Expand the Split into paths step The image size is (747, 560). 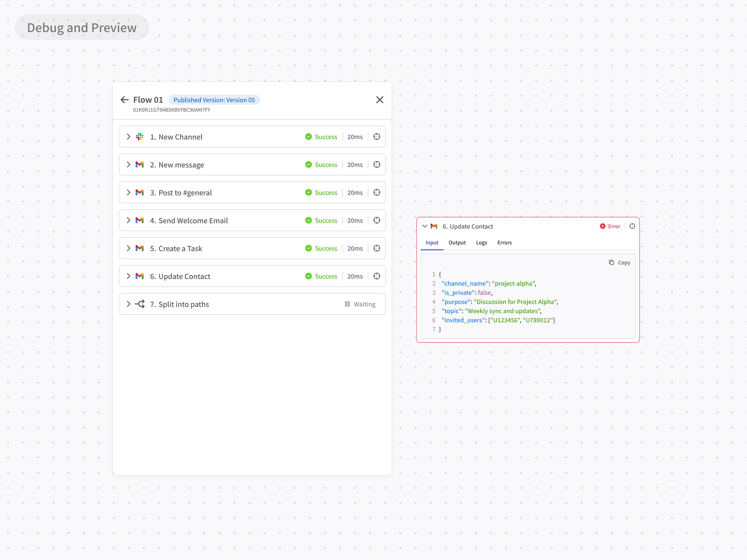tap(128, 304)
